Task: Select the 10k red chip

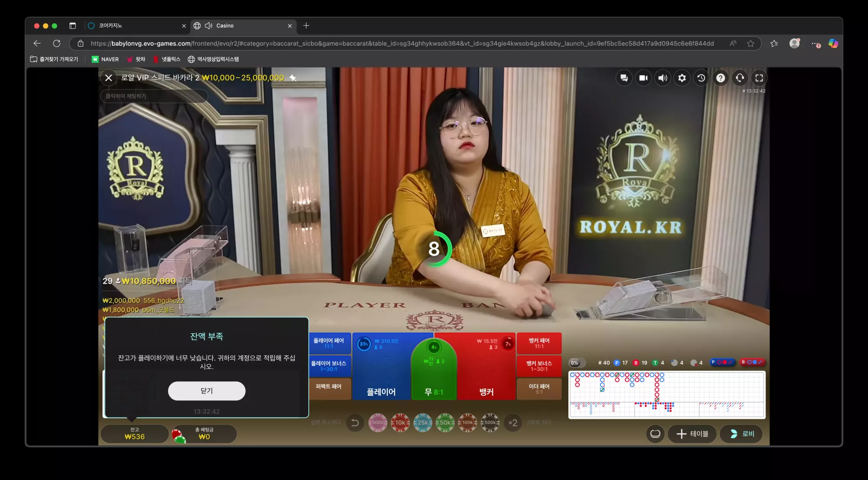Action: click(400, 422)
